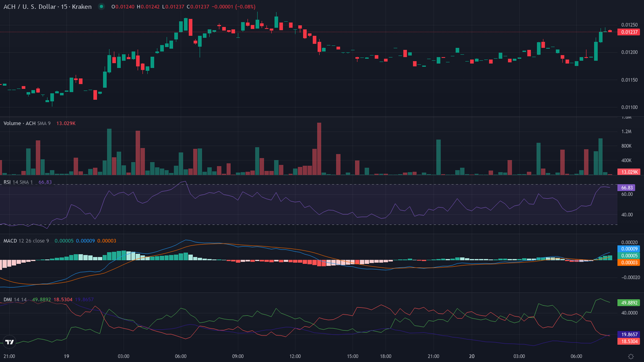Click the 15:00 time axis label
The width and height of the screenshot is (644, 362).
pyautogui.click(x=352, y=356)
